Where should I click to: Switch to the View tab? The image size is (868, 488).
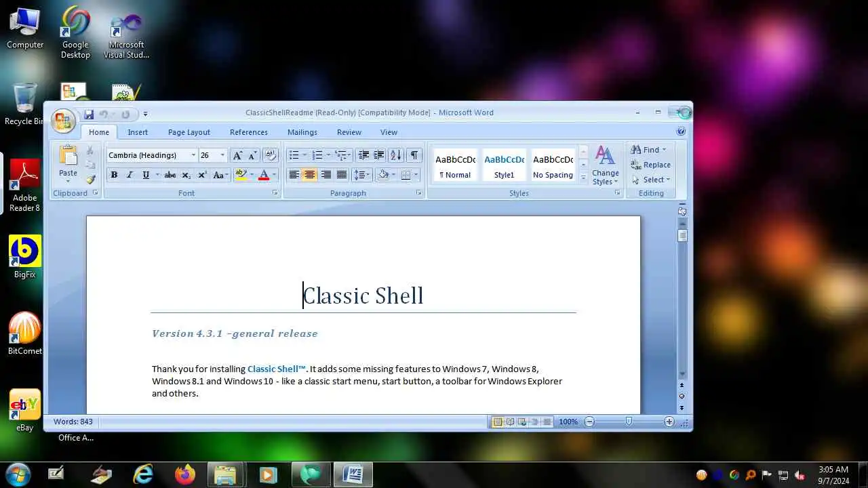click(x=389, y=132)
